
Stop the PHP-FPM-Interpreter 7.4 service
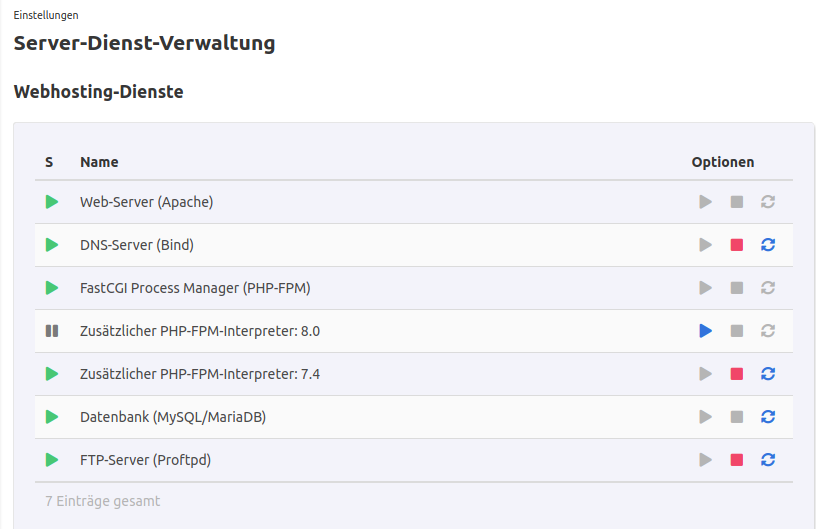[737, 374]
